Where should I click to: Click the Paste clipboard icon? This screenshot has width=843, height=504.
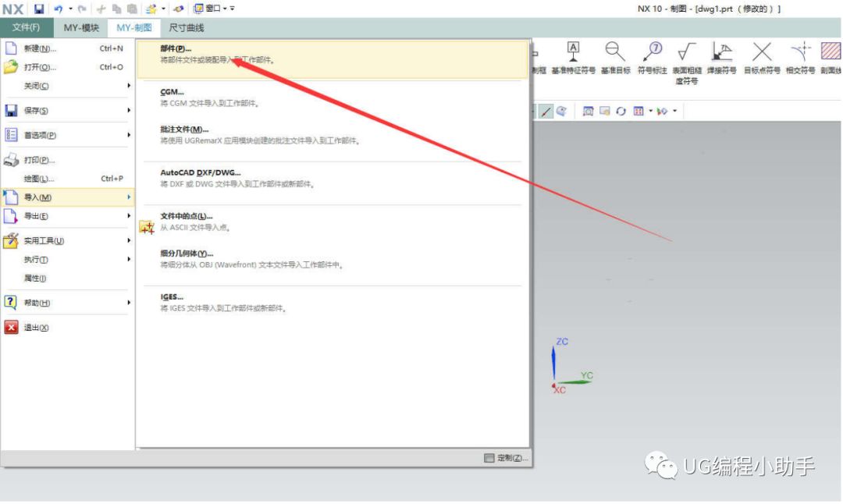tap(132, 9)
